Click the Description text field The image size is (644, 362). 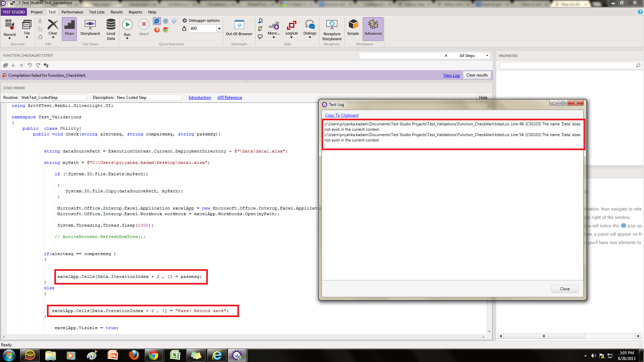[148, 98]
